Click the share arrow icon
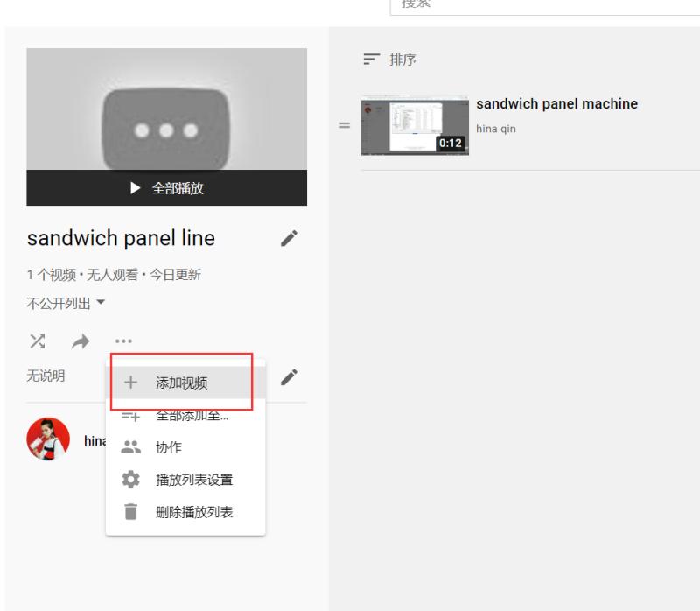Screen dimensions: 700x611 (80, 341)
